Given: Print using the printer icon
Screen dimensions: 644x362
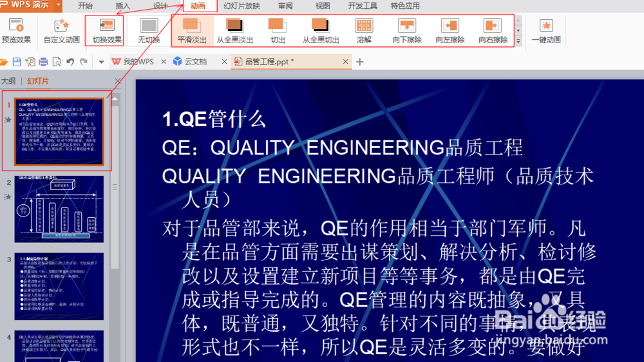Looking at the screenshot, I should (x=43, y=62).
